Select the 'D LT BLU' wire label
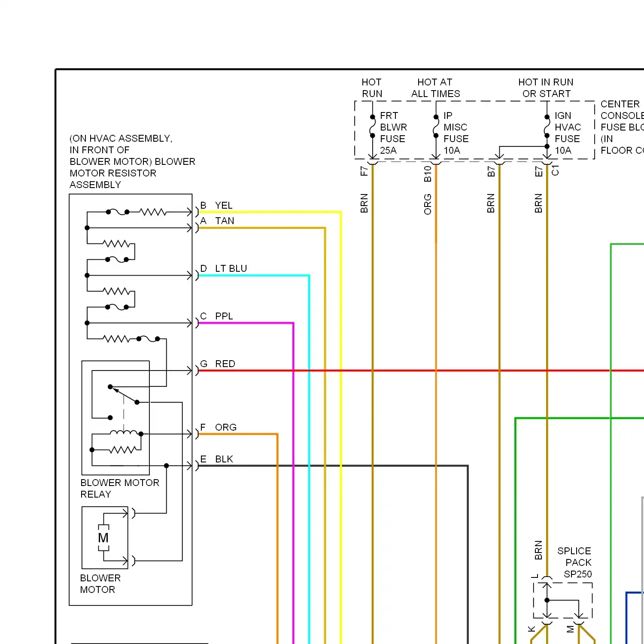The image size is (644, 644). [224, 268]
